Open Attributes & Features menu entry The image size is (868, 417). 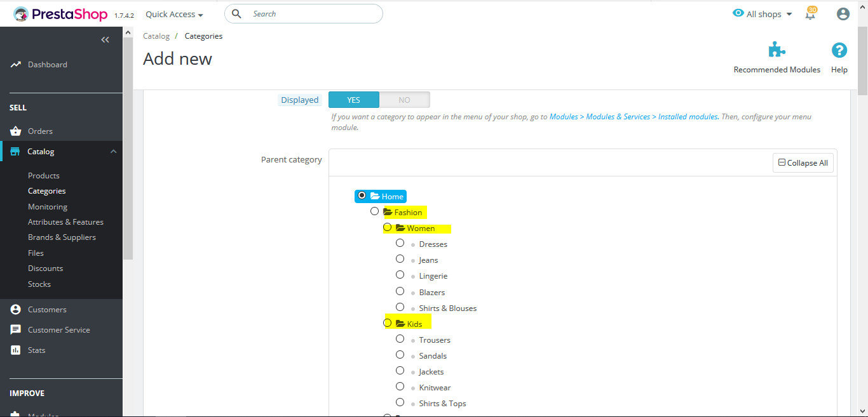(65, 222)
